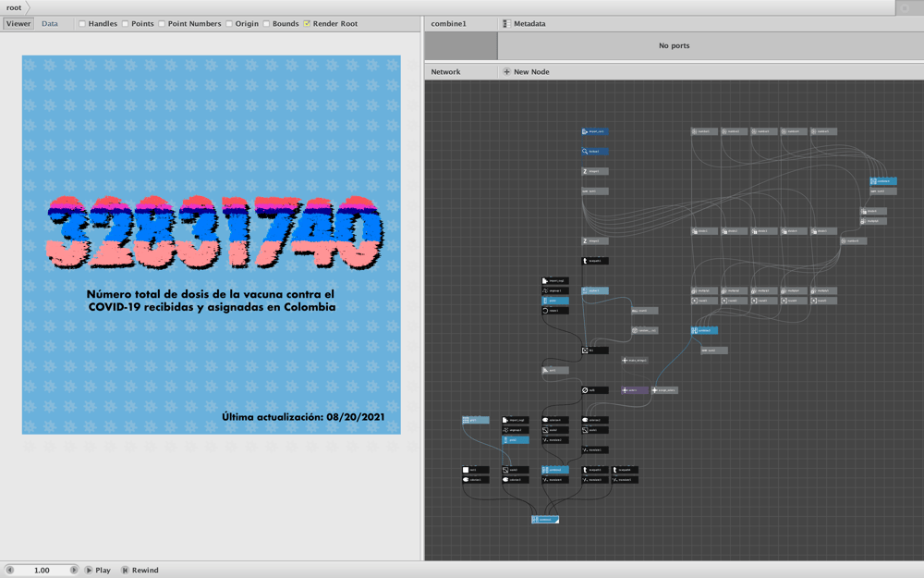Select the assign_colors node

[x=664, y=390]
